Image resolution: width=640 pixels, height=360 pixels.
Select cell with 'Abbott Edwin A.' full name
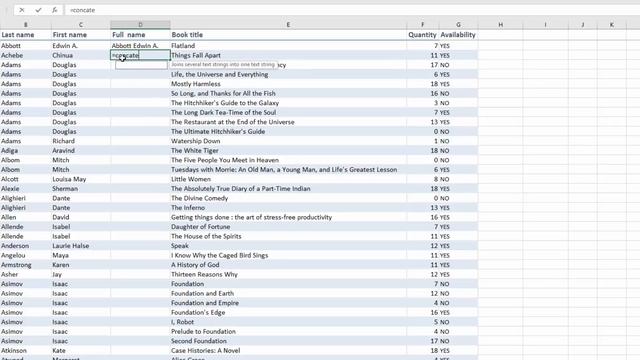140,46
